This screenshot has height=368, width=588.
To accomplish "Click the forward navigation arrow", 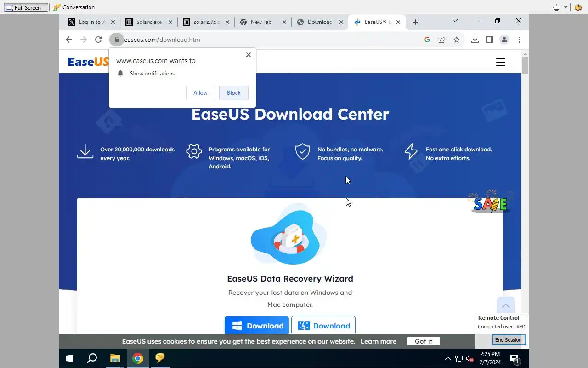I will [84, 40].
